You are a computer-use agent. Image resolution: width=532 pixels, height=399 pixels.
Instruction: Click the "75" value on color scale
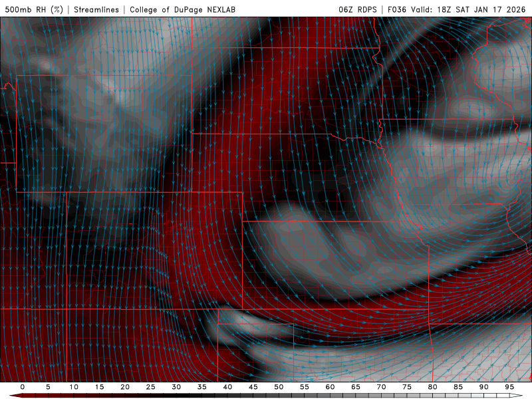click(406, 387)
